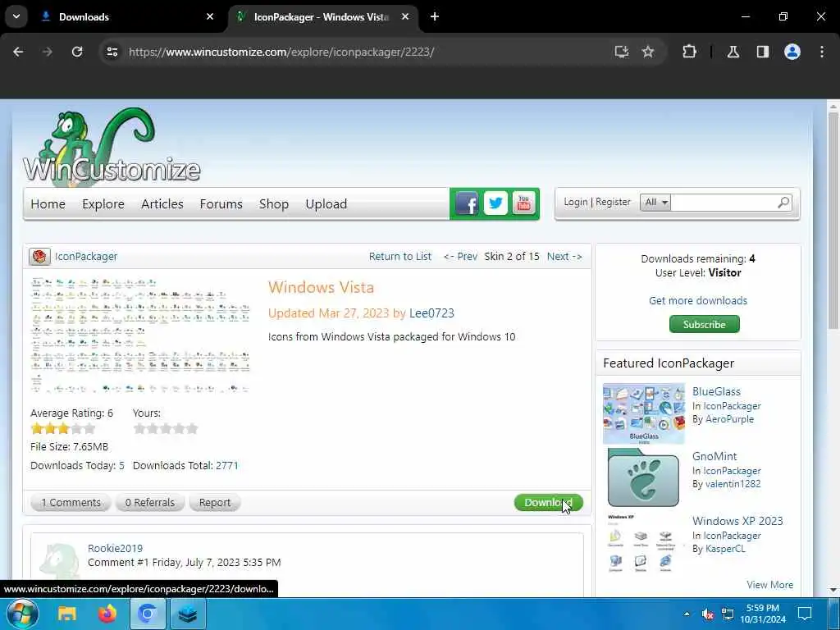840x630 pixels.
Task: Show hidden tray icons arrow
Action: coord(687,614)
